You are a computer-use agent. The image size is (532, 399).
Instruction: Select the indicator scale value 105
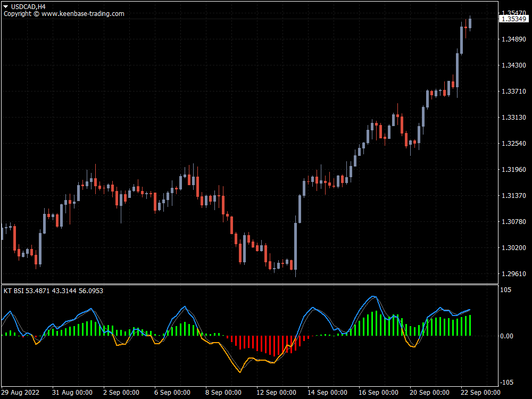point(505,290)
